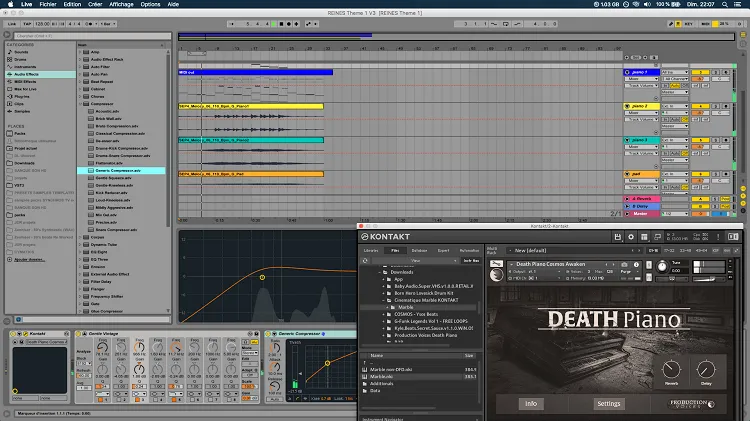This screenshot has height=421, width=750.
Task: Toggle the A Reverb return track activator
Action: pos(700,199)
